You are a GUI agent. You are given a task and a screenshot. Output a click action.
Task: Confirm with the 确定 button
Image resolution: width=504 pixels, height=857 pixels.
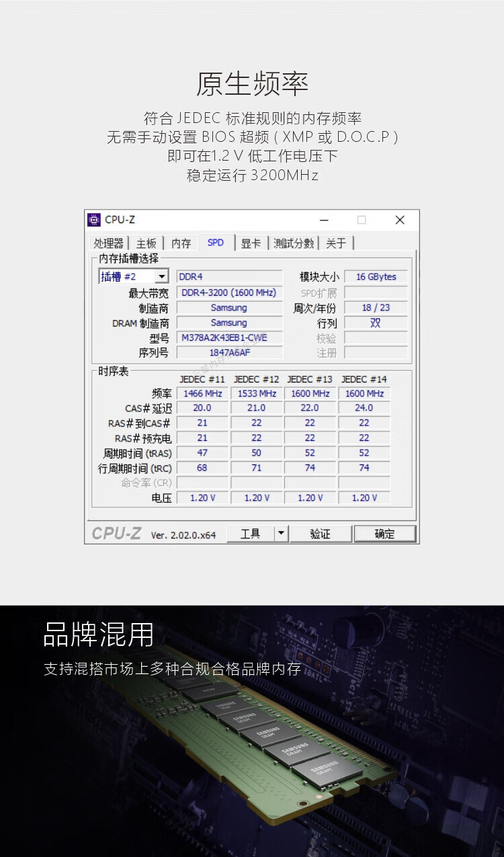385,534
